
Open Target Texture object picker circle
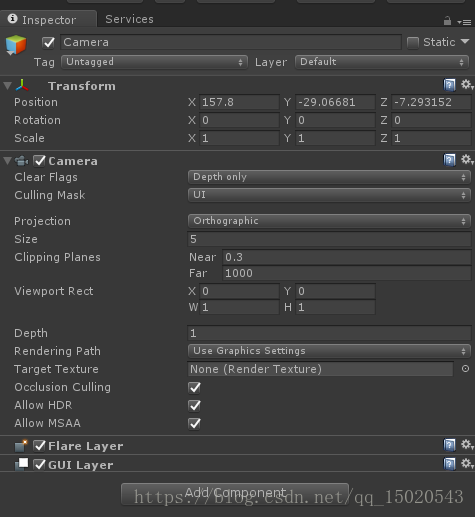465,369
